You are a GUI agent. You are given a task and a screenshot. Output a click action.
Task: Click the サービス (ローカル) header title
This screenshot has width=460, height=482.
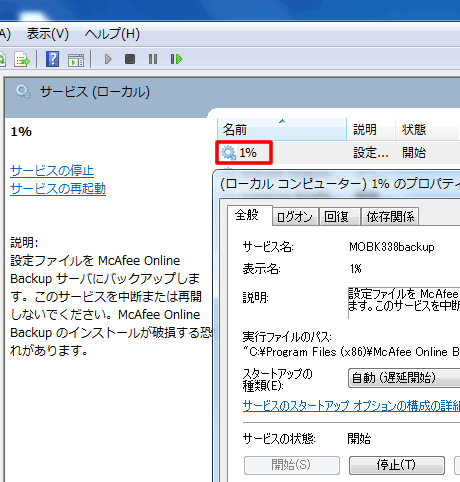point(95,92)
